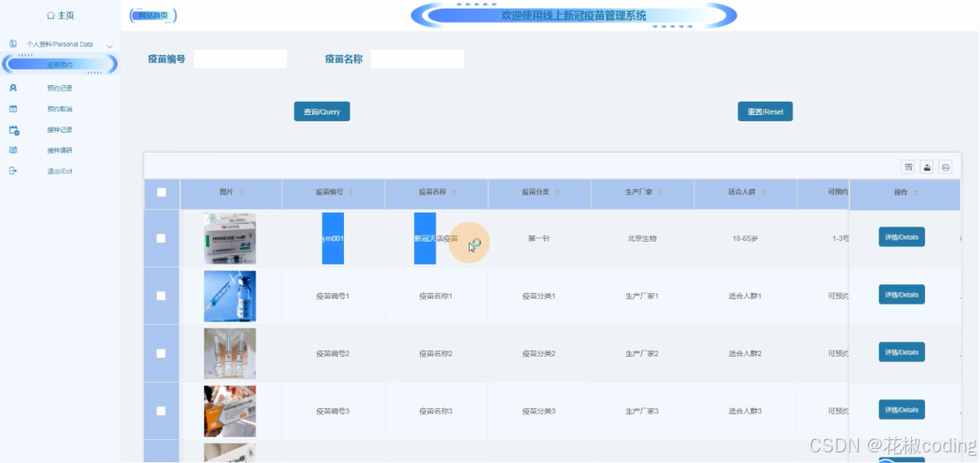Check the row checkbox for 疫苗编号1
The height and width of the screenshot is (463, 980).
(x=161, y=296)
